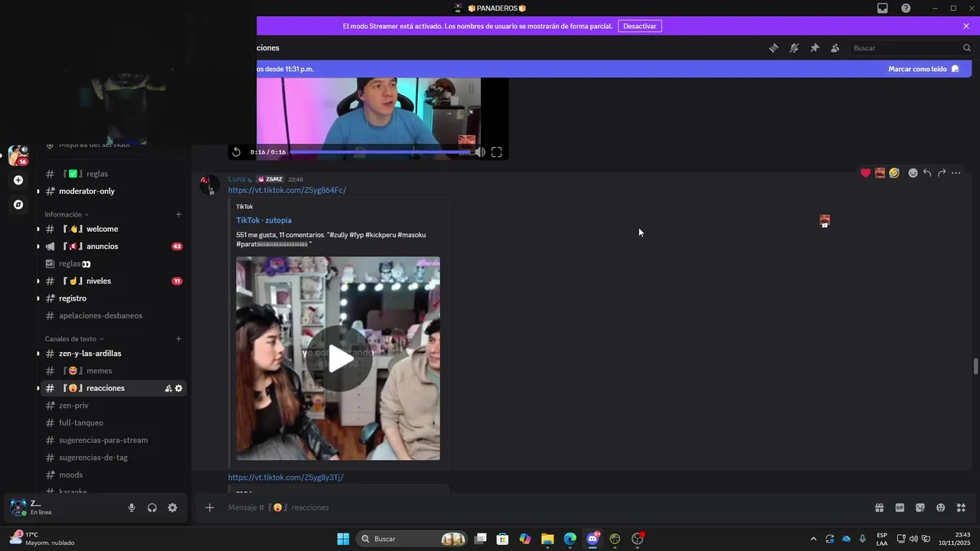Open the vt.tiktok.com/ZSyg864Fc link
Image resolution: width=980 pixels, height=551 pixels.
[287, 190]
